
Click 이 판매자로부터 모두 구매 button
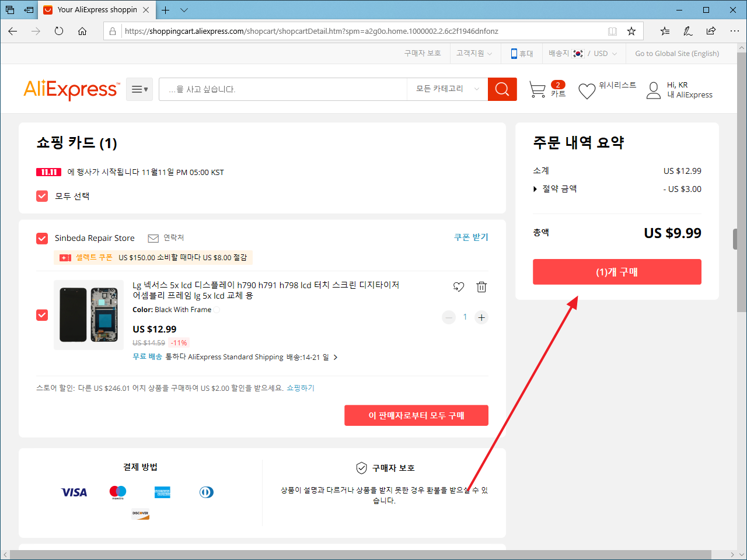(416, 415)
